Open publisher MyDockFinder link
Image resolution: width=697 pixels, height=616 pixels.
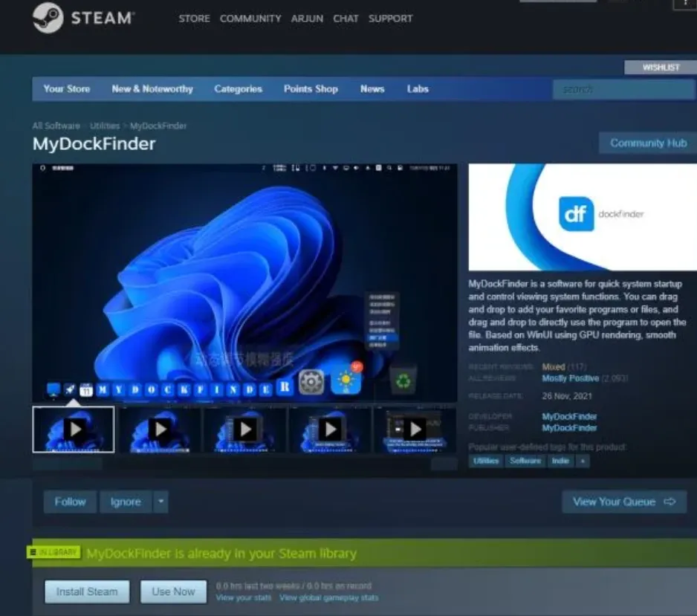point(569,427)
